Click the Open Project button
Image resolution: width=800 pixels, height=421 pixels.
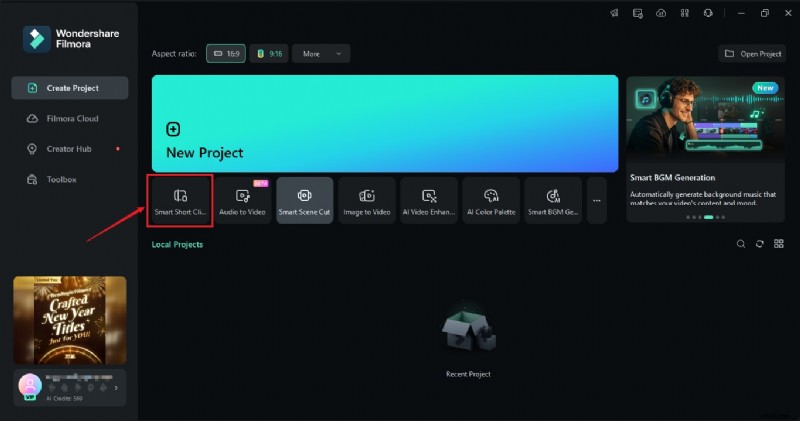pos(752,53)
